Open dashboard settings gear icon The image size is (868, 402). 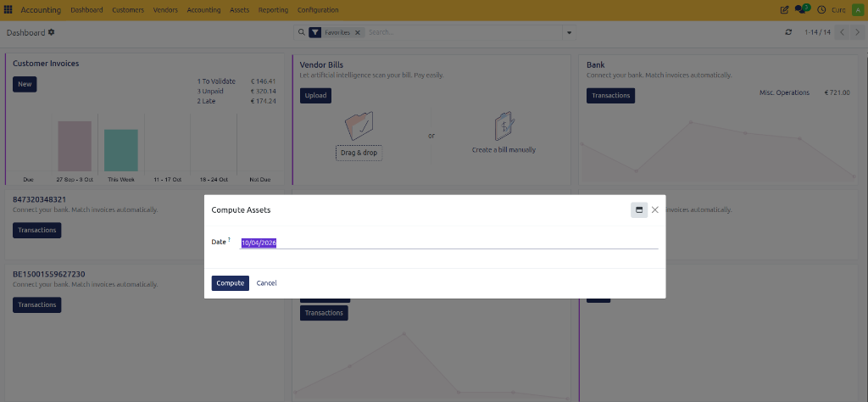[52, 33]
